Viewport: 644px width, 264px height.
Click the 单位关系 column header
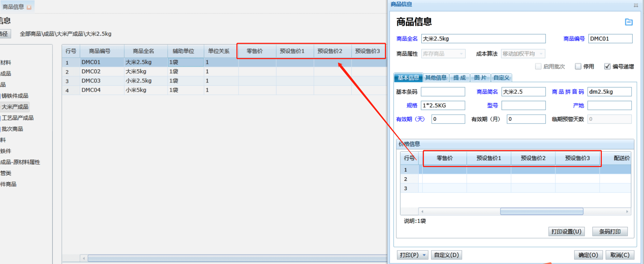point(221,51)
